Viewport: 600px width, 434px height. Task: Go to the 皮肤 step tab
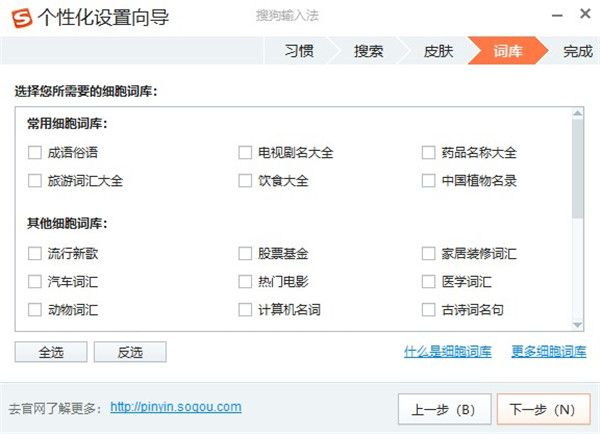[x=439, y=51]
